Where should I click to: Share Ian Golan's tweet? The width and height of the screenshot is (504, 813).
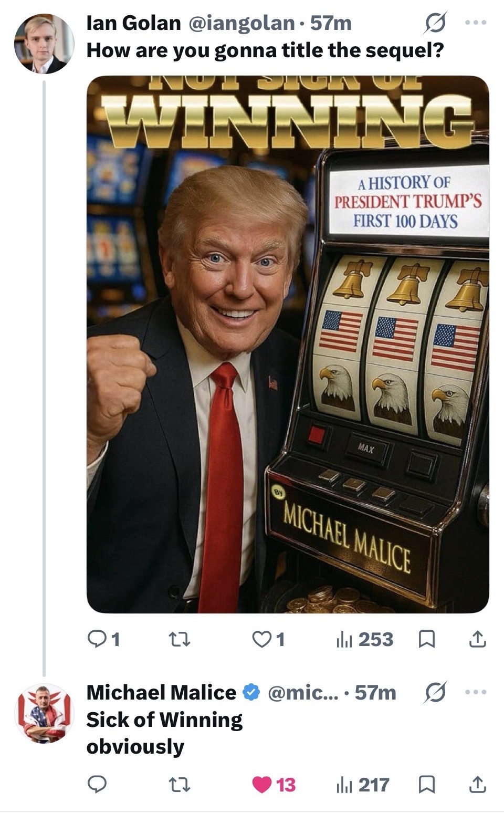477,639
